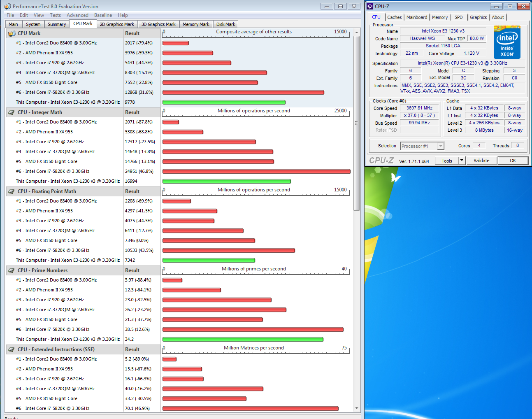The height and width of the screenshot is (419, 532).
Task: Click result value 7342 in Floating Point Math
Action: (x=130, y=260)
